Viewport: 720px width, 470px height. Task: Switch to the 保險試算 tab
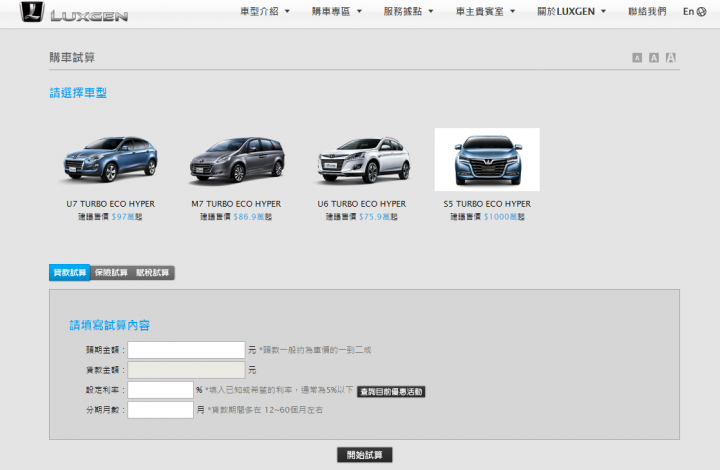coord(111,273)
